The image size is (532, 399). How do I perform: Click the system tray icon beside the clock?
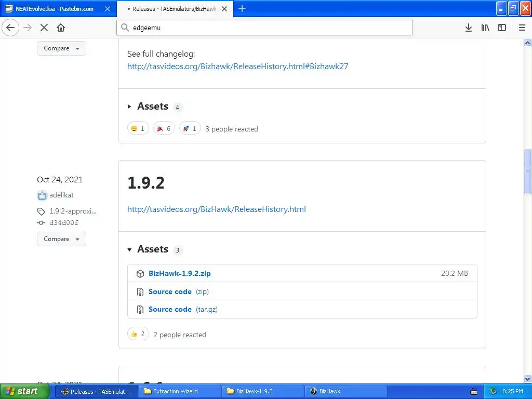click(x=494, y=391)
